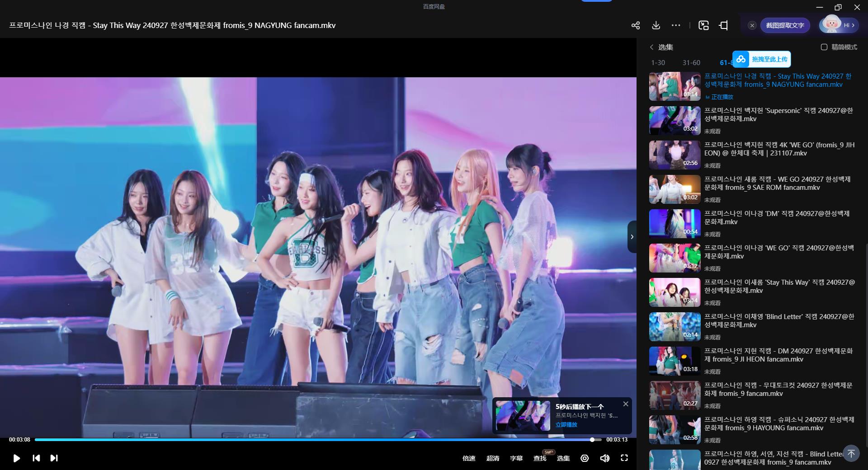868x470 pixels.
Task: Select the SVIP 查找 search feature
Action: tap(539, 458)
